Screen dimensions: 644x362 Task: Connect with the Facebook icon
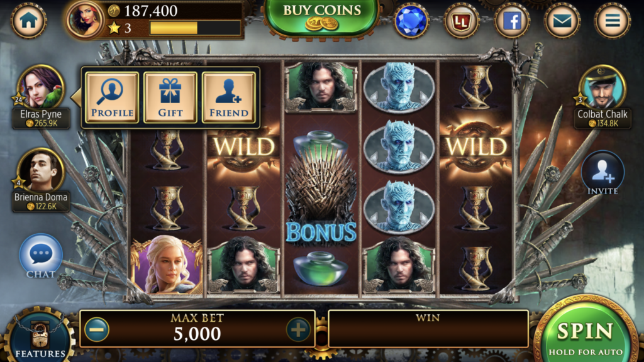pyautogui.click(x=512, y=21)
